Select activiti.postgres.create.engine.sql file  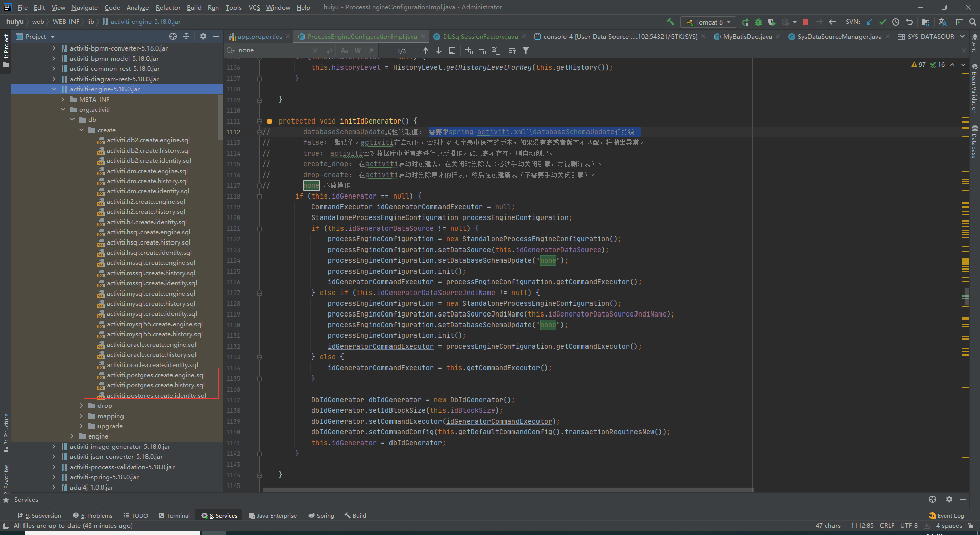[155, 375]
